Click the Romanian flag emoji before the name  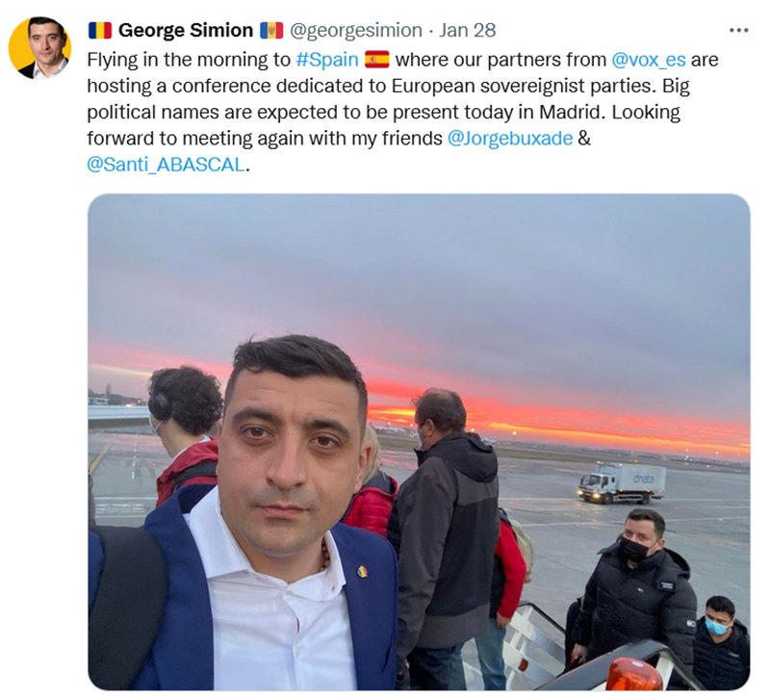tap(100, 30)
